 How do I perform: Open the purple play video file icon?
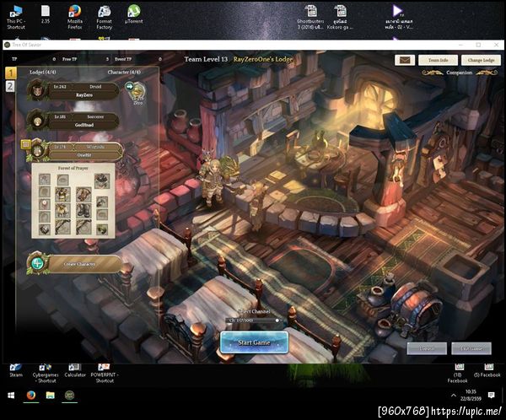coord(399,17)
